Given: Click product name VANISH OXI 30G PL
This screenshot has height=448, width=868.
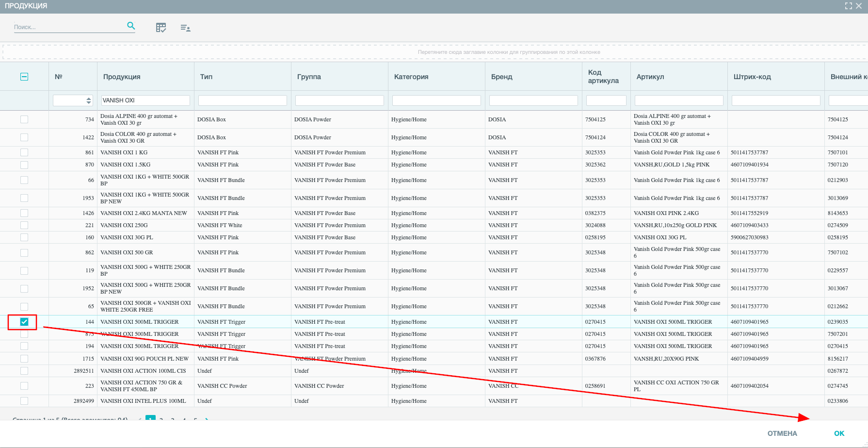Looking at the screenshot, I should (x=127, y=237).
